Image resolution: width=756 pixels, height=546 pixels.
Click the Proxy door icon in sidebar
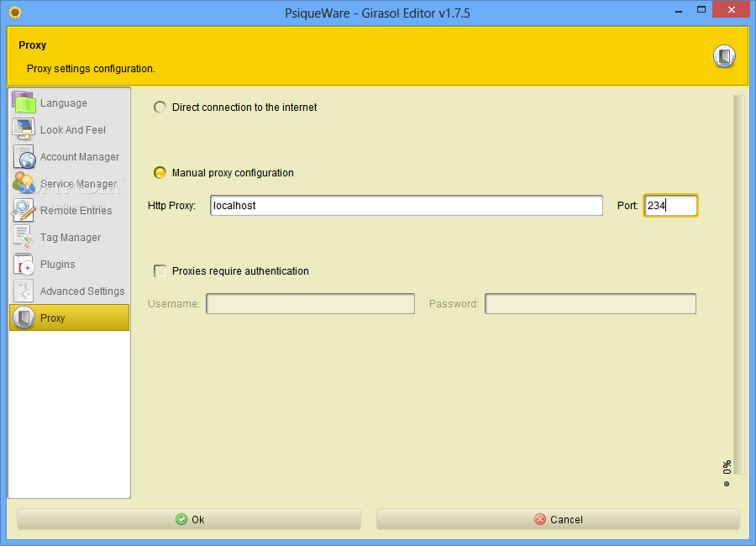click(x=24, y=318)
